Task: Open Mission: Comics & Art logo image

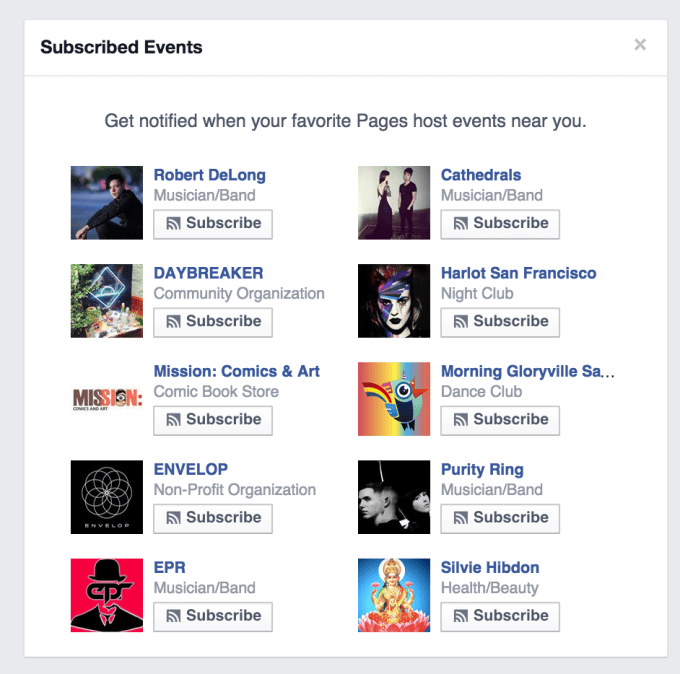Action: 107,399
